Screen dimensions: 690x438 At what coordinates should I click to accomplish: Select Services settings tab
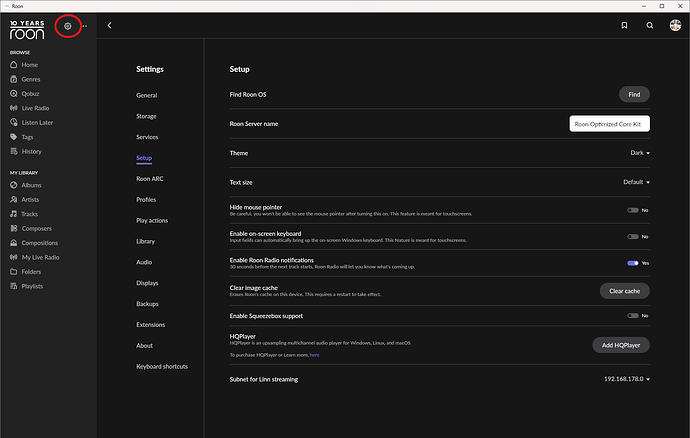[147, 137]
